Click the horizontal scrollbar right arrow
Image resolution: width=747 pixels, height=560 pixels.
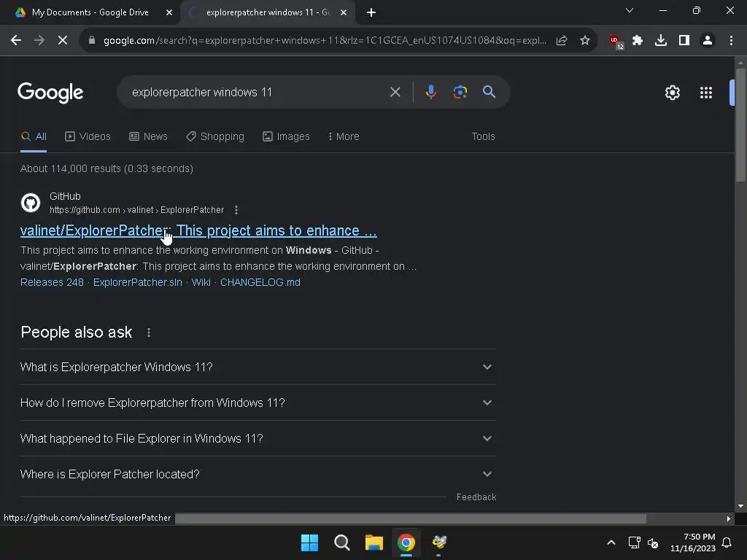[729, 519]
